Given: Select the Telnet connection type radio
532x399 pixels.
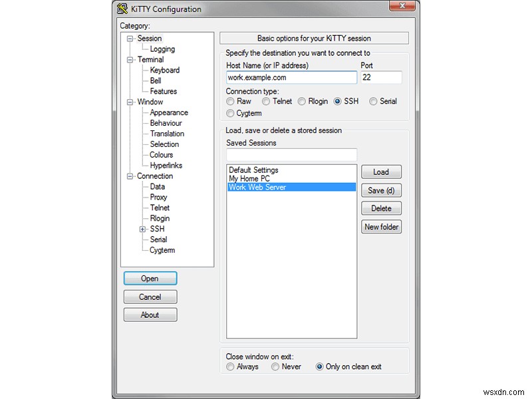Looking at the screenshot, I should click(x=266, y=102).
